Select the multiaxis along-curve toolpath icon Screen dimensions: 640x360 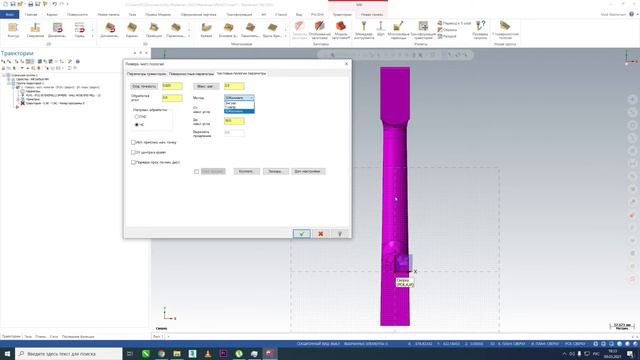pyautogui.click(x=272, y=29)
